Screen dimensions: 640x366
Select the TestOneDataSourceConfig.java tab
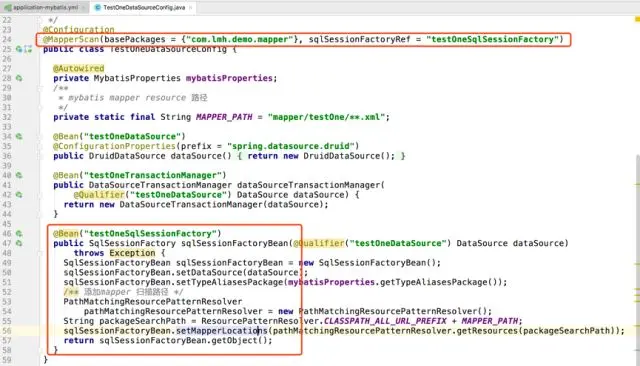click(143, 7)
